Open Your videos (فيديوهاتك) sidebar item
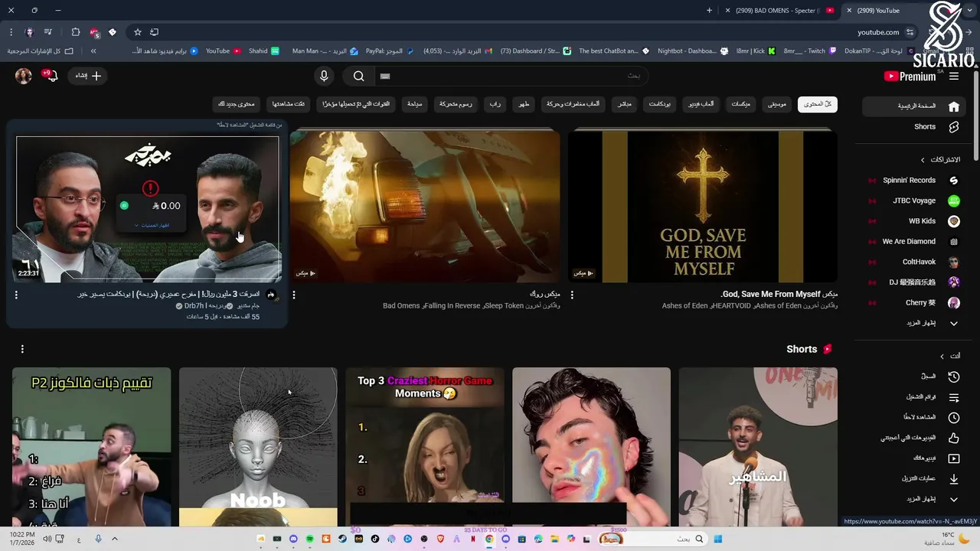Image resolution: width=980 pixels, height=551 pixels. (x=912, y=458)
